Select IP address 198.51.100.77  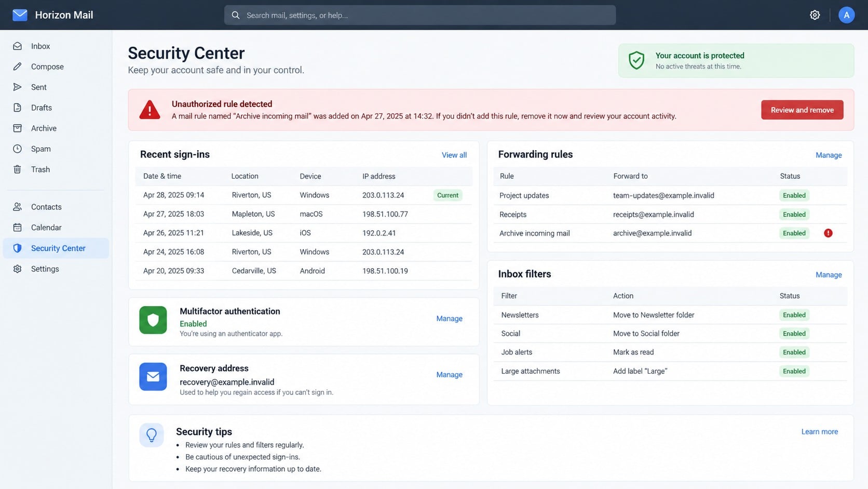coord(385,214)
